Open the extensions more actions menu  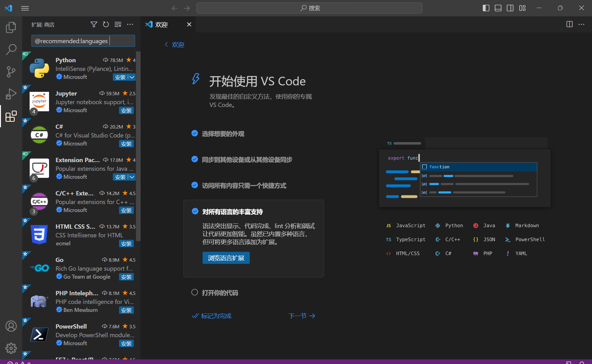point(130,24)
